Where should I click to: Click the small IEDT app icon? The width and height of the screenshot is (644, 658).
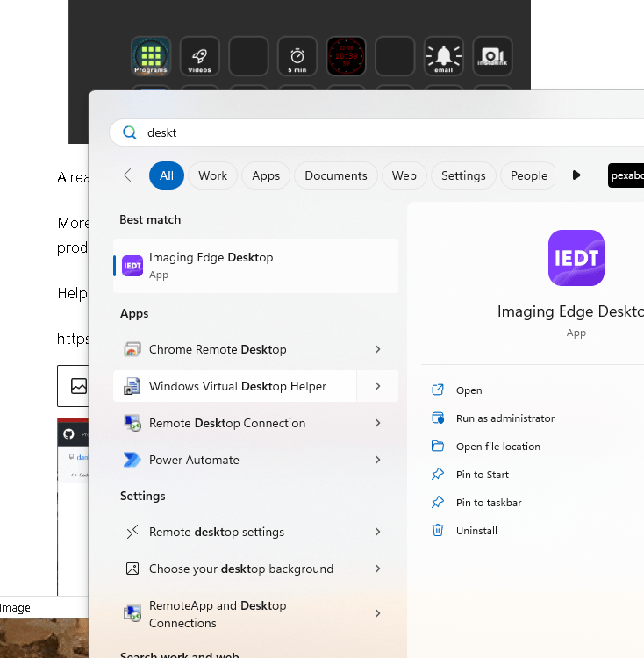132,266
